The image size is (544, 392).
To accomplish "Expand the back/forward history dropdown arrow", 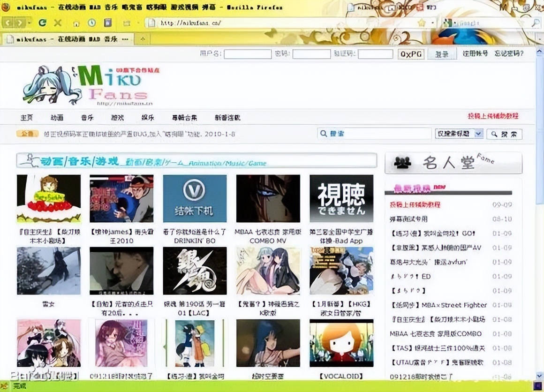I will [x=29, y=23].
